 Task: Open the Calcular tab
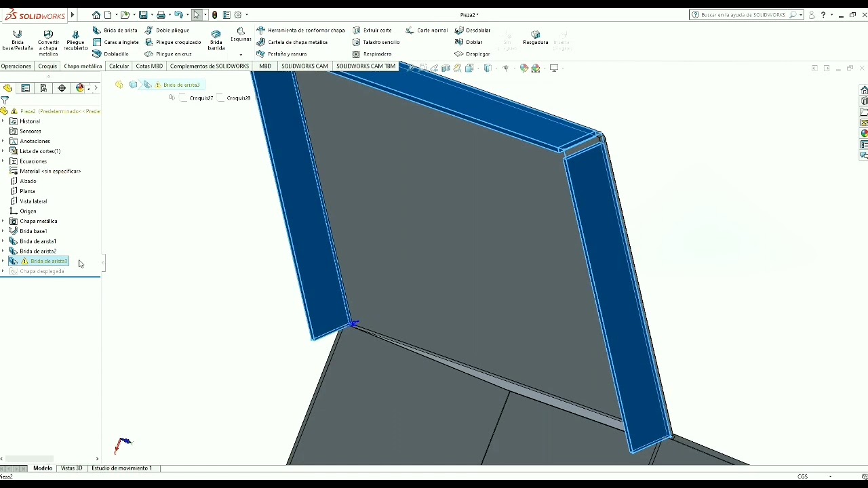(119, 66)
